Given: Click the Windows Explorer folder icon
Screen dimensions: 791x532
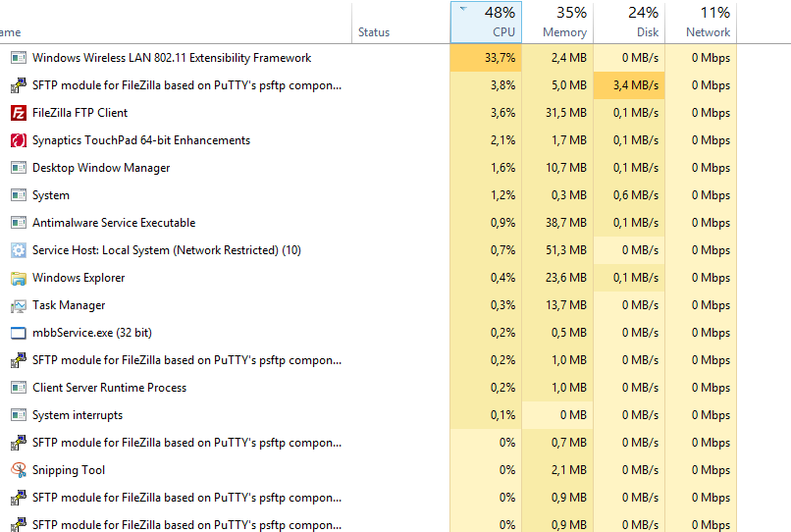Looking at the screenshot, I should pos(19,278).
